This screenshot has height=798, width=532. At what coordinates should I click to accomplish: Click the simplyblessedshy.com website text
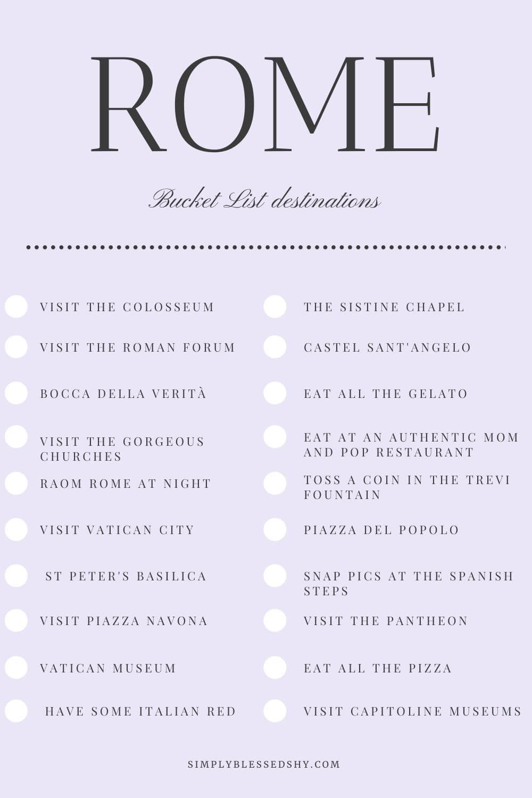[x=264, y=764]
